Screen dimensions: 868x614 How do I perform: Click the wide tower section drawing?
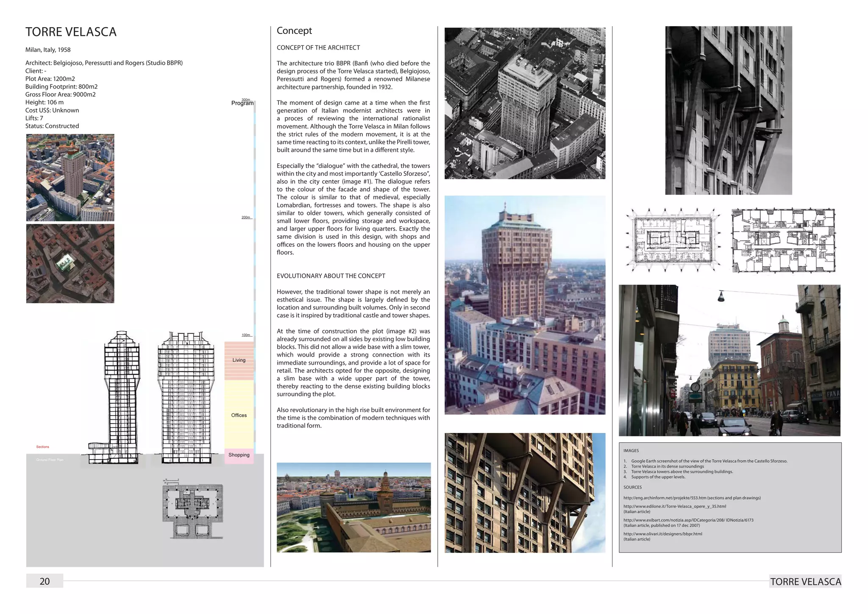coord(186,398)
